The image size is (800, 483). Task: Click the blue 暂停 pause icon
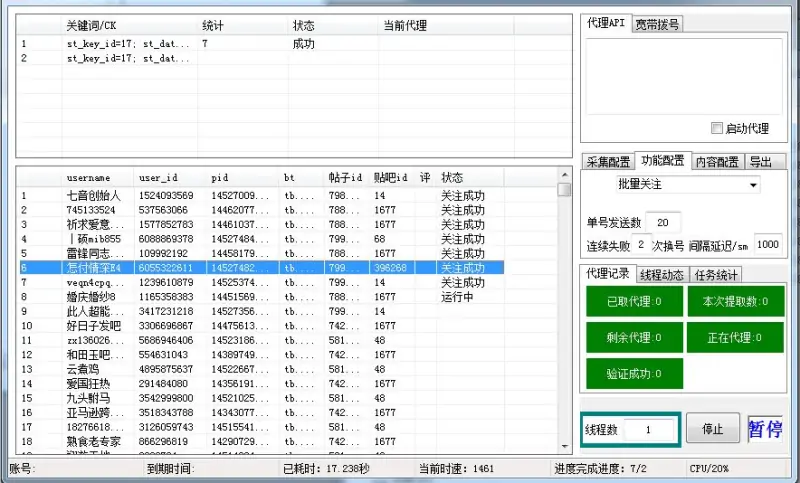pyautogui.click(x=765, y=429)
